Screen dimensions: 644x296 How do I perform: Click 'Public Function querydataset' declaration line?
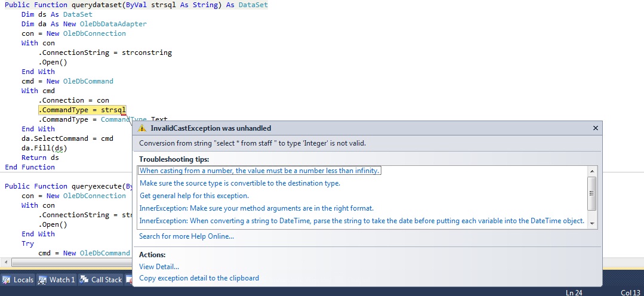click(136, 5)
